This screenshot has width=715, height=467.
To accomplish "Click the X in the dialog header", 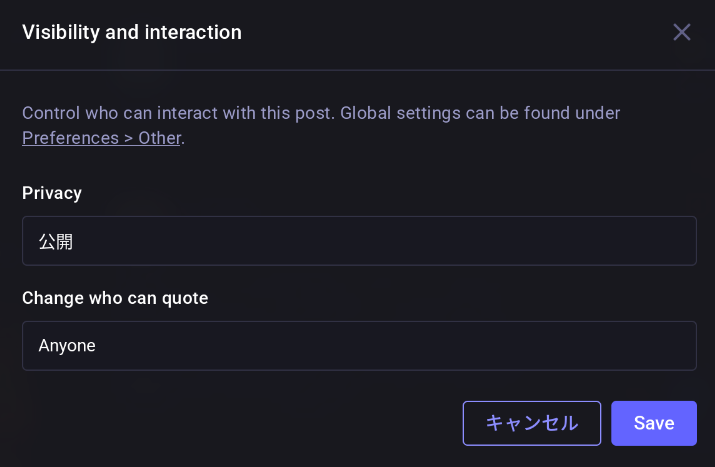I will coord(682,32).
